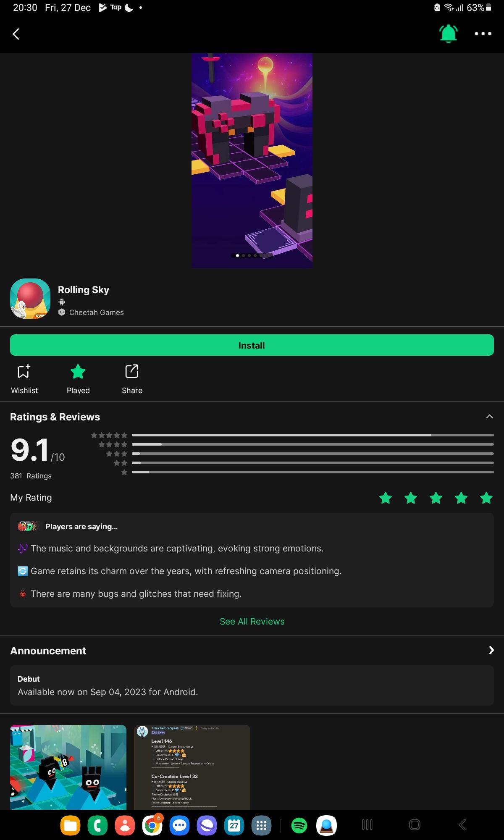Open the Messages app in the dock
This screenshot has height=840, width=504.
coord(179,825)
